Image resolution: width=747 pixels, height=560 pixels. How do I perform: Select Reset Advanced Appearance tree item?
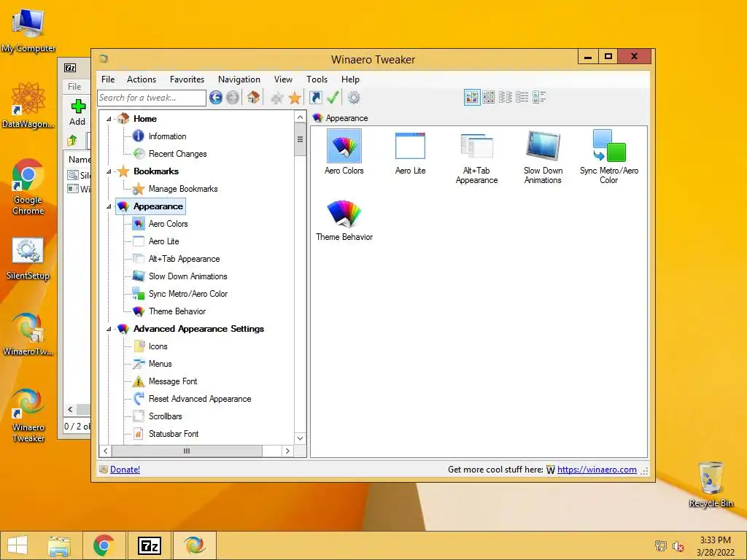coord(200,399)
